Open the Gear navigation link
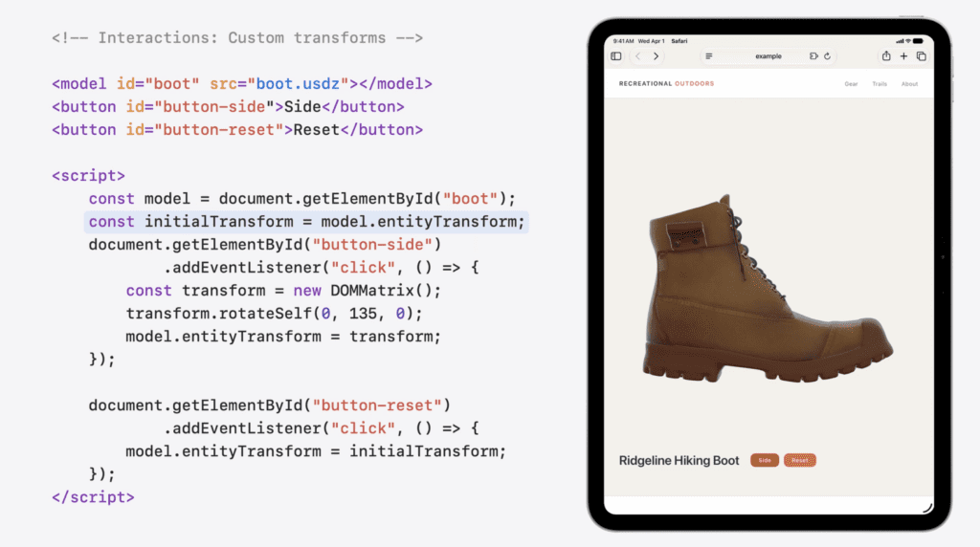This screenshot has height=547, width=980. coord(851,83)
